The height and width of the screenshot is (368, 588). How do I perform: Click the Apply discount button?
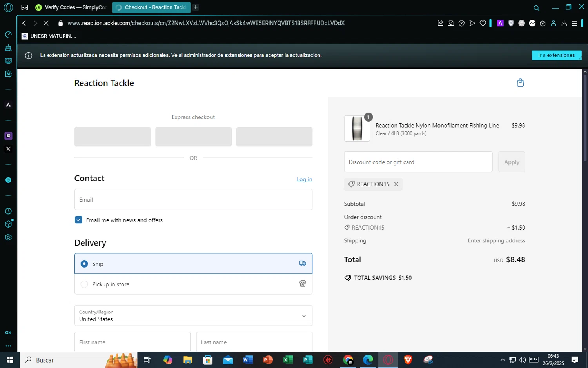512,162
